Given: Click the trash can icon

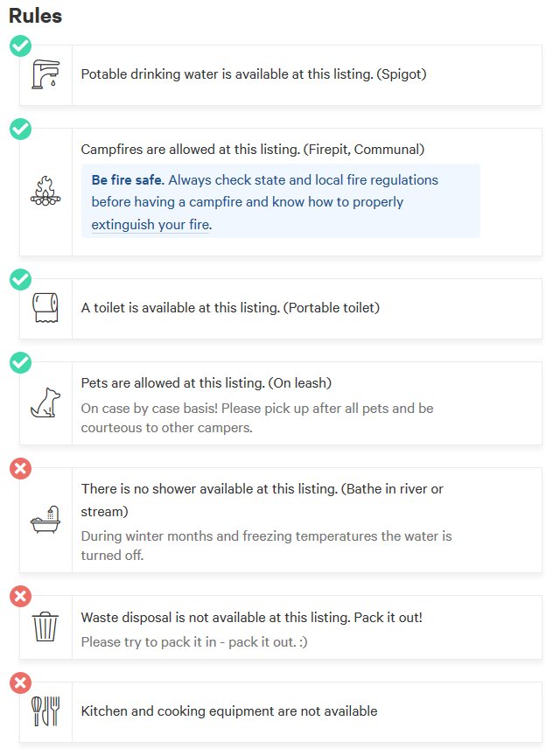Looking at the screenshot, I should pyautogui.click(x=45, y=626).
